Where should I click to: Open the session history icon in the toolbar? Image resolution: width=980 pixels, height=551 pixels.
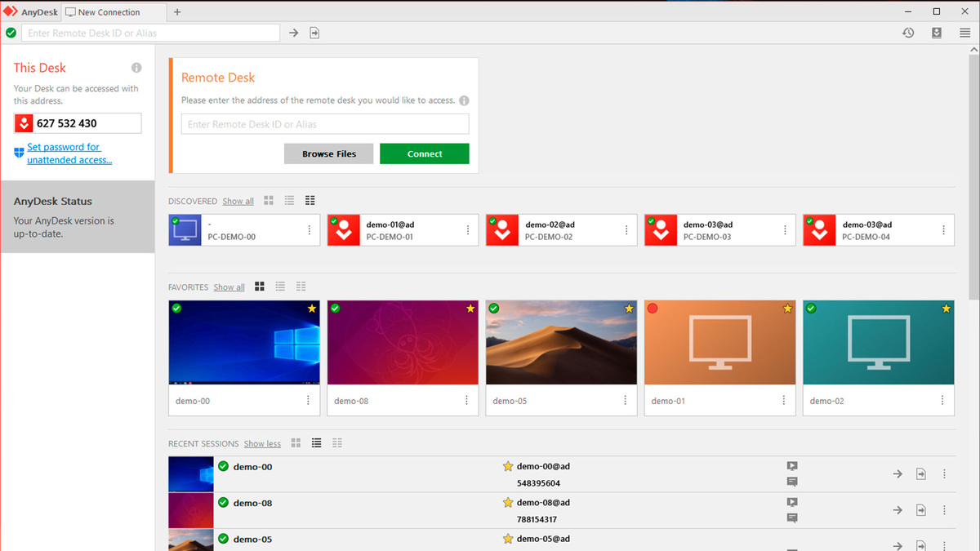(908, 33)
